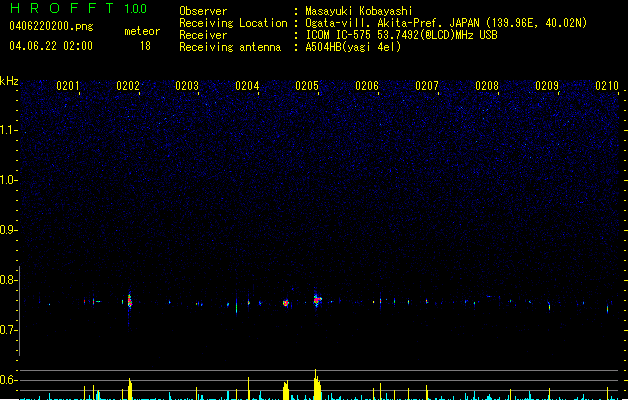Image resolution: width=629 pixels, height=400 pixels.
Task: Click the meteor count value 18
Action: [145, 46]
